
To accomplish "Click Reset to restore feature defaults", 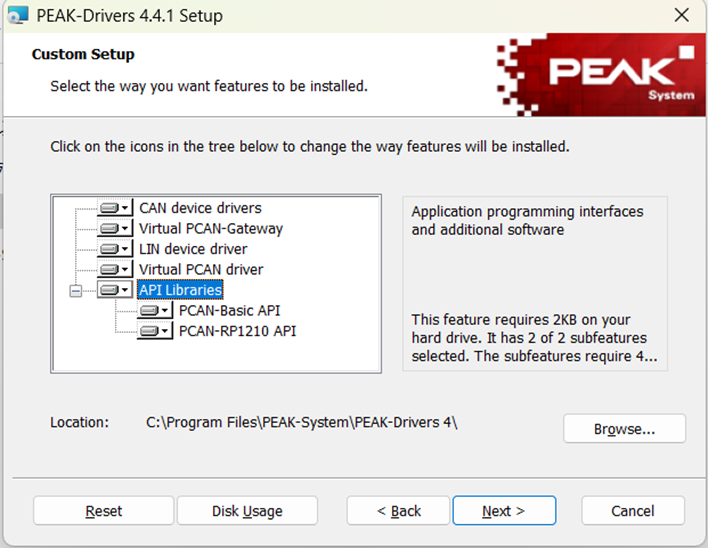I will coord(104,510).
